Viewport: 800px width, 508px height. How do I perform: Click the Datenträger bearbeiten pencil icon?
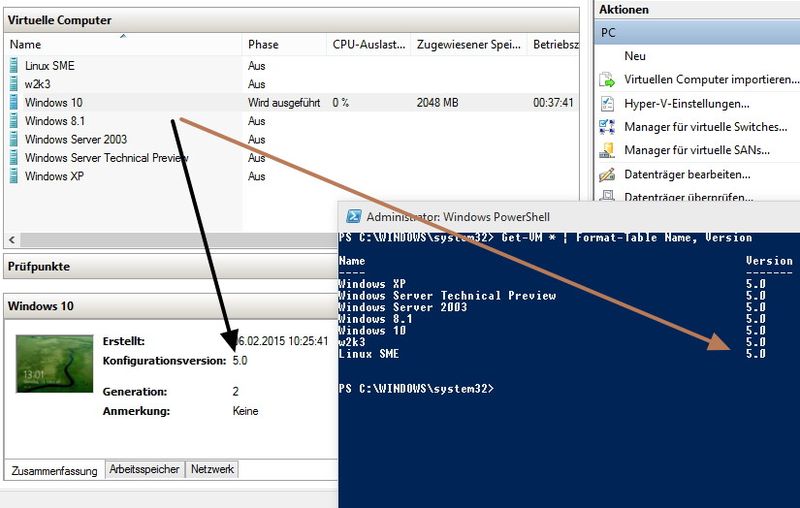[x=607, y=174]
